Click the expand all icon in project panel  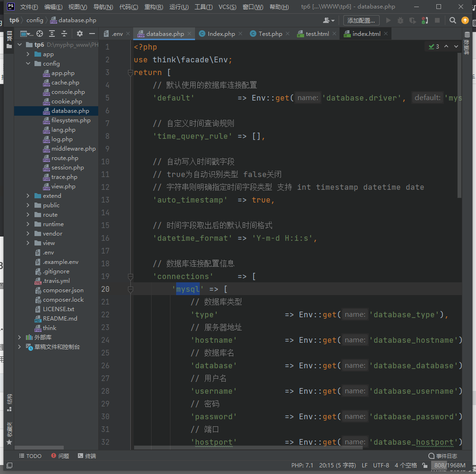(x=52, y=34)
